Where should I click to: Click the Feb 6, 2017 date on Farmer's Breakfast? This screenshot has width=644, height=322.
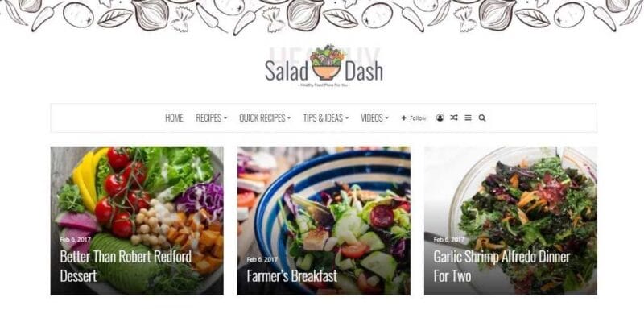(262, 259)
